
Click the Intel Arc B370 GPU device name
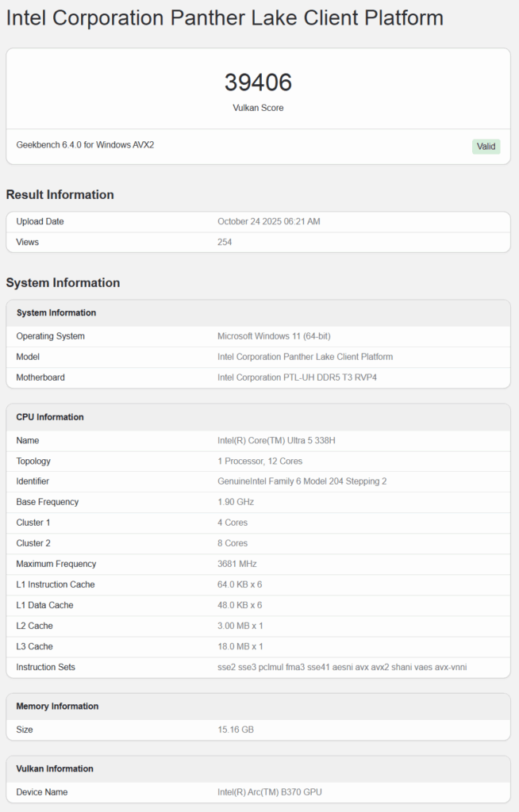pyautogui.click(x=269, y=792)
